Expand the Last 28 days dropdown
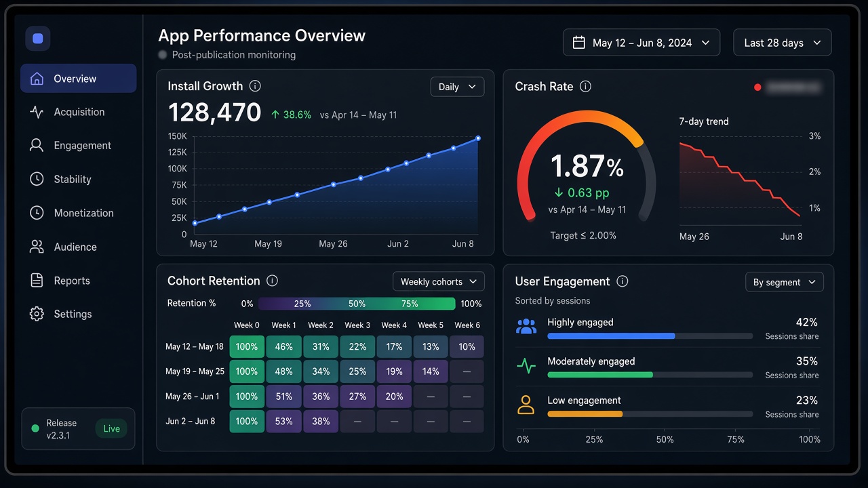The image size is (868, 488). pyautogui.click(x=783, y=43)
